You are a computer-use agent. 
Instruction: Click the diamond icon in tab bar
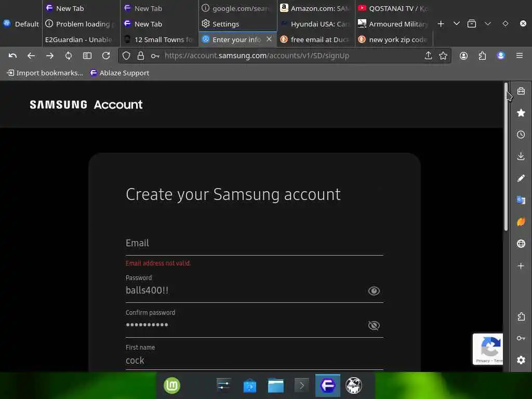(506, 23)
